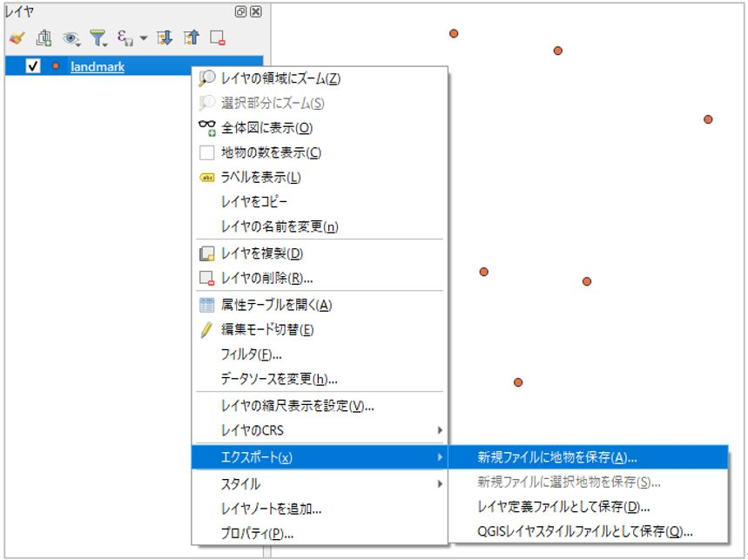Click the collapse all layers icon
The width and height of the screenshot is (748, 560).
[192, 37]
